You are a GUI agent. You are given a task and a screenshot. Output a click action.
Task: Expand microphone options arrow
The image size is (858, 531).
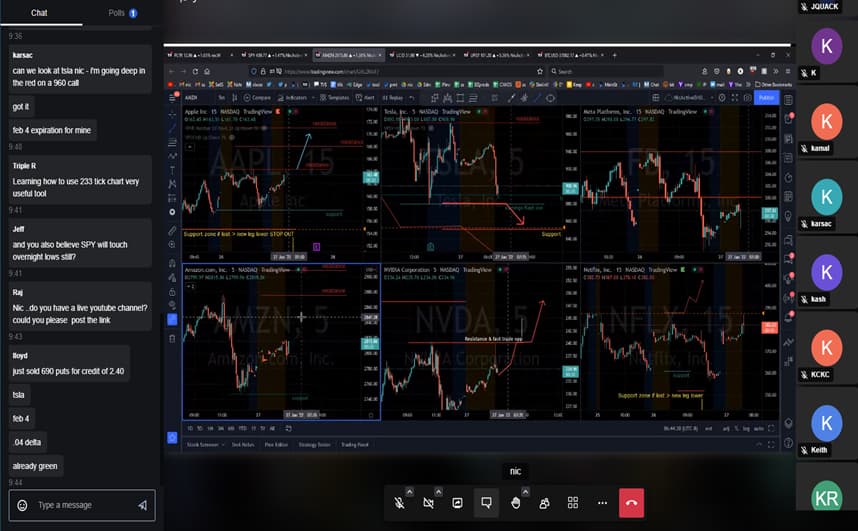tap(410, 492)
